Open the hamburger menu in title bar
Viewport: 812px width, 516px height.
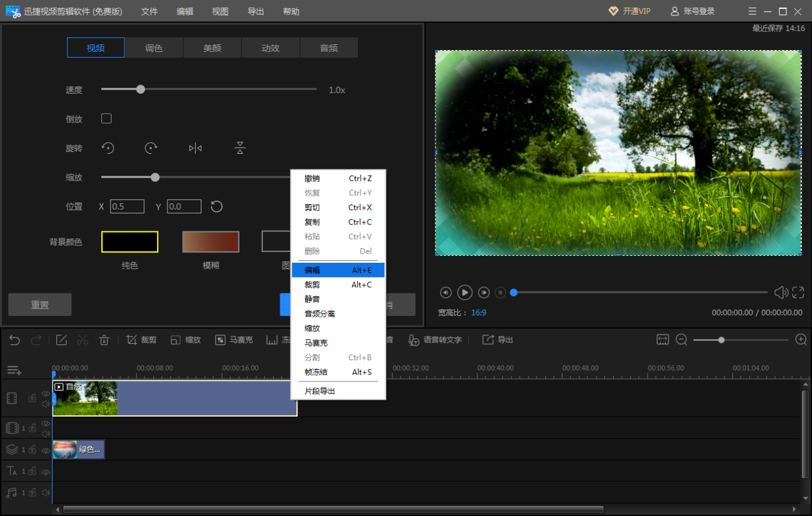pos(752,12)
